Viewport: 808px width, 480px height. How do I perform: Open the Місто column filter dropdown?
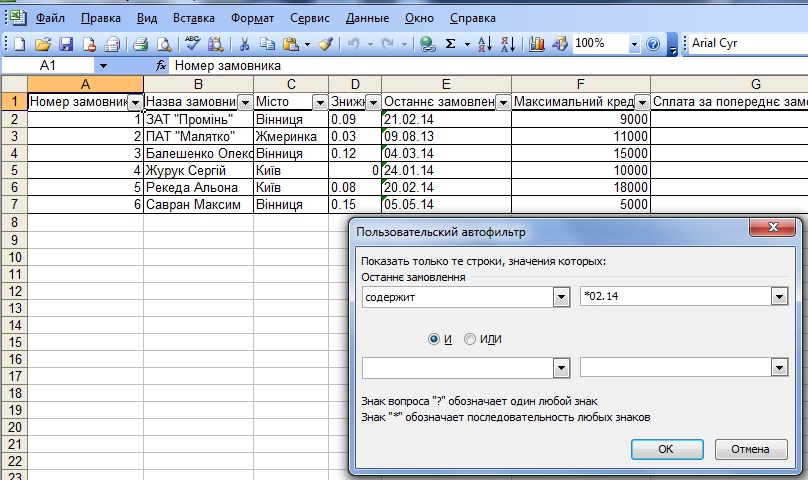tap(321, 103)
